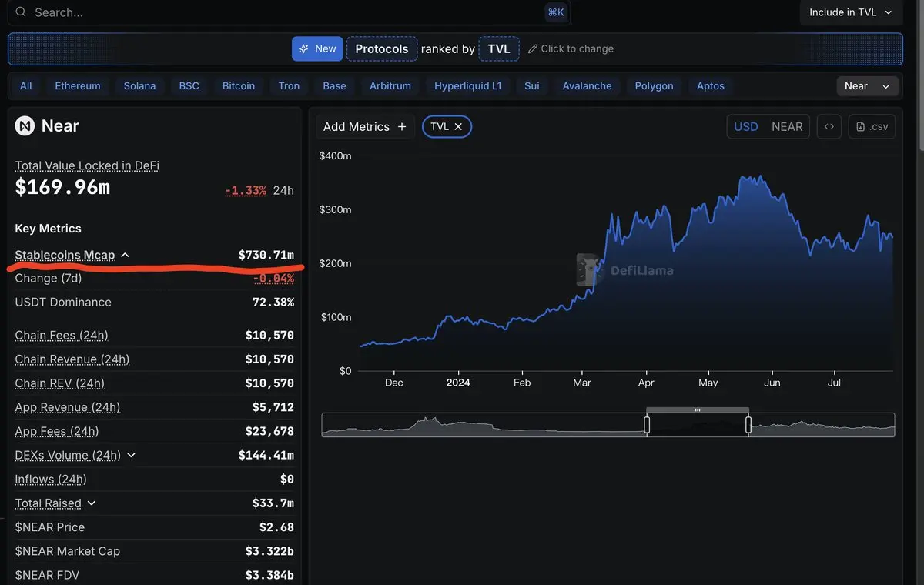Click the USDT Dominance 72.38% value
This screenshot has width=924, height=585.
[x=273, y=302]
